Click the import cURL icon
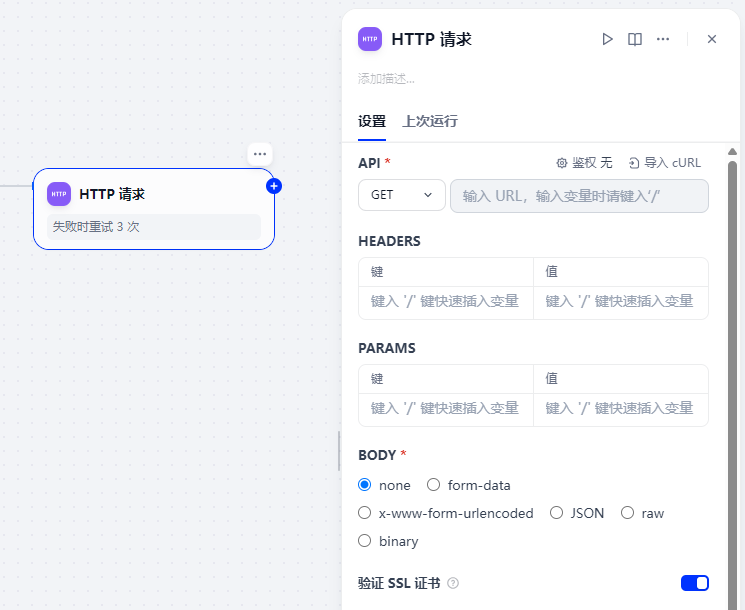Image resolution: width=745 pixels, height=610 pixels. (x=634, y=163)
